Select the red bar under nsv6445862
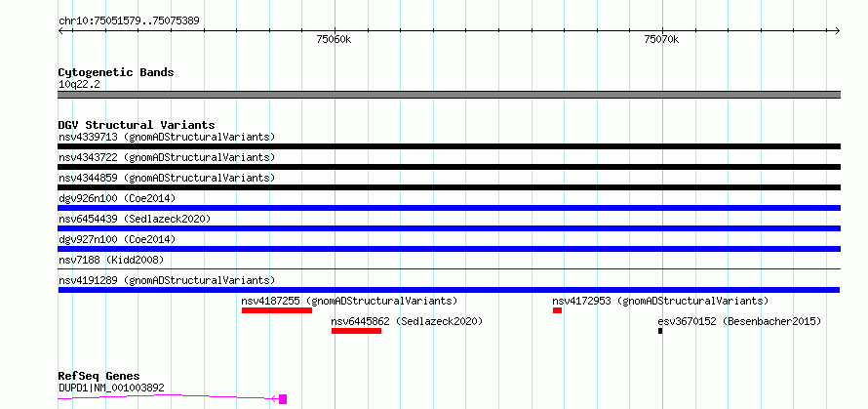 [357, 331]
